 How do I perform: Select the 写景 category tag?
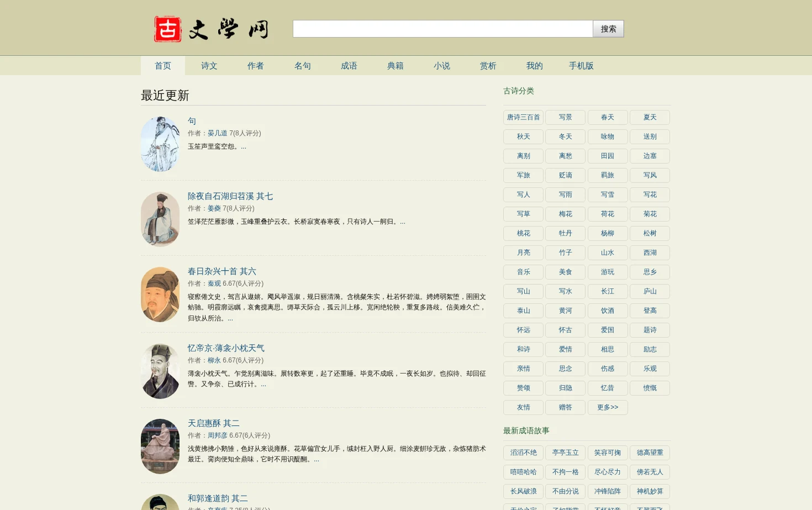(x=565, y=117)
